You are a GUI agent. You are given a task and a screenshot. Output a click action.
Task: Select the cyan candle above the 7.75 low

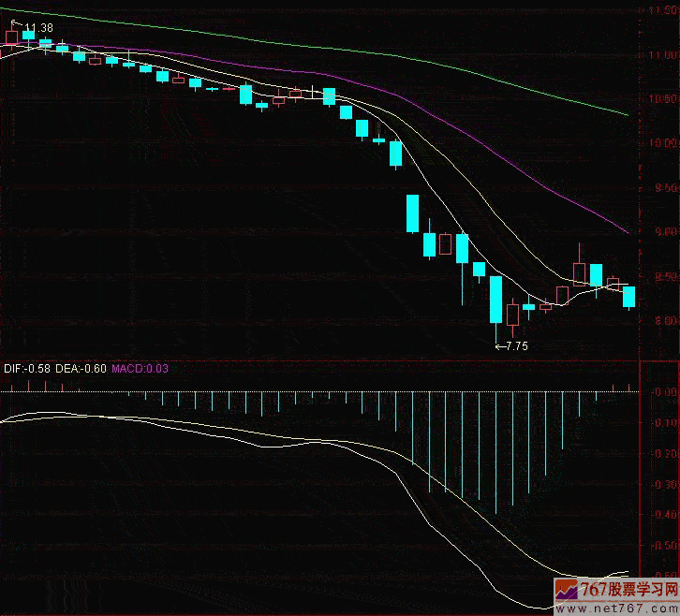tap(495, 299)
